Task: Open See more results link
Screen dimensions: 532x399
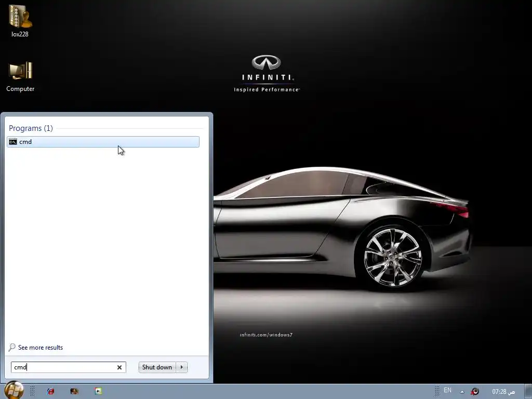Action: (41, 348)
